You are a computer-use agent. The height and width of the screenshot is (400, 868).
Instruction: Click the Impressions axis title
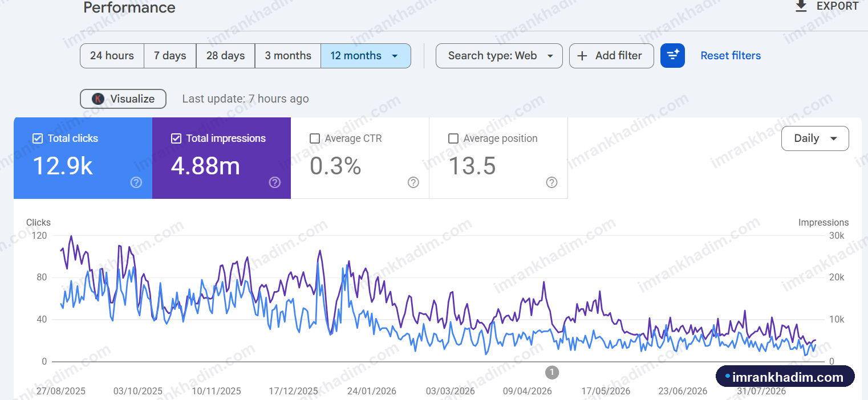pos(824,222)
